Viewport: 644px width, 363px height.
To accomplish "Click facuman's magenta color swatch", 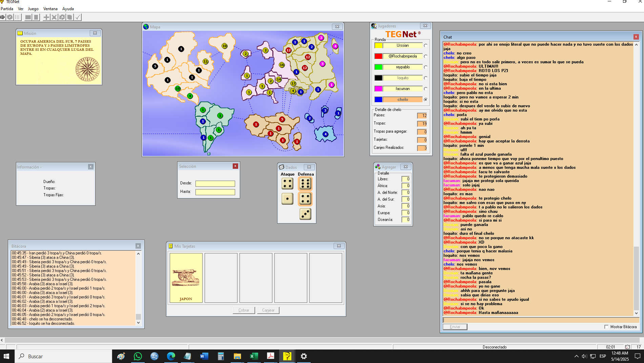I will tap(378, 89).
